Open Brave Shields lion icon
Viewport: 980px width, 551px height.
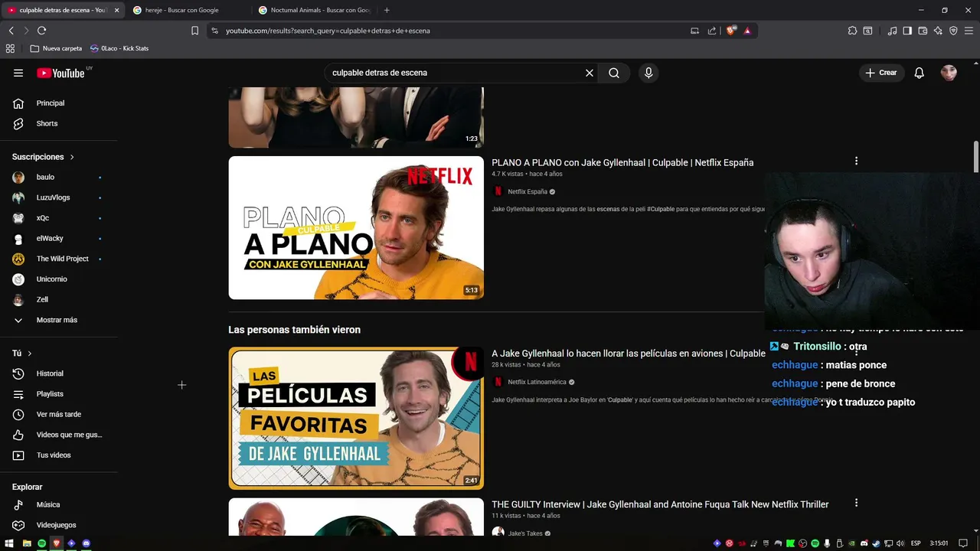point(731,31)
